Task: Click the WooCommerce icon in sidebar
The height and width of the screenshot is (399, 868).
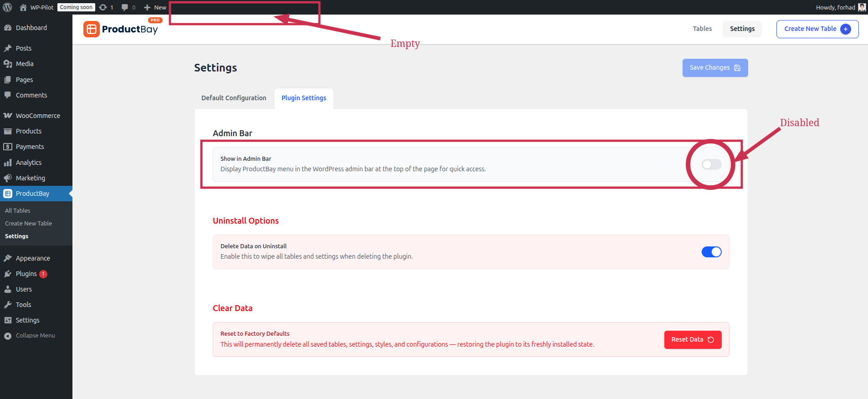Action: (8, 116)
